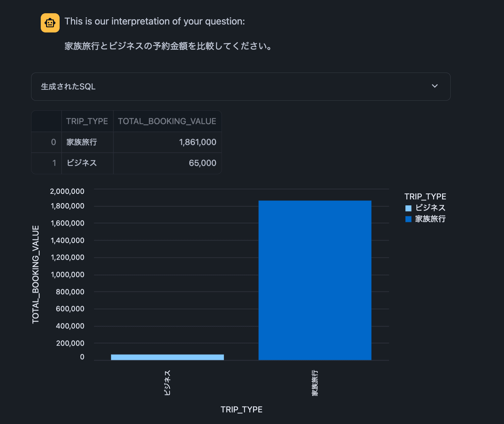Click the tall 家族旅行 bar in chart
This screenshot has height=424, width=504.
[x=315, y=280]
